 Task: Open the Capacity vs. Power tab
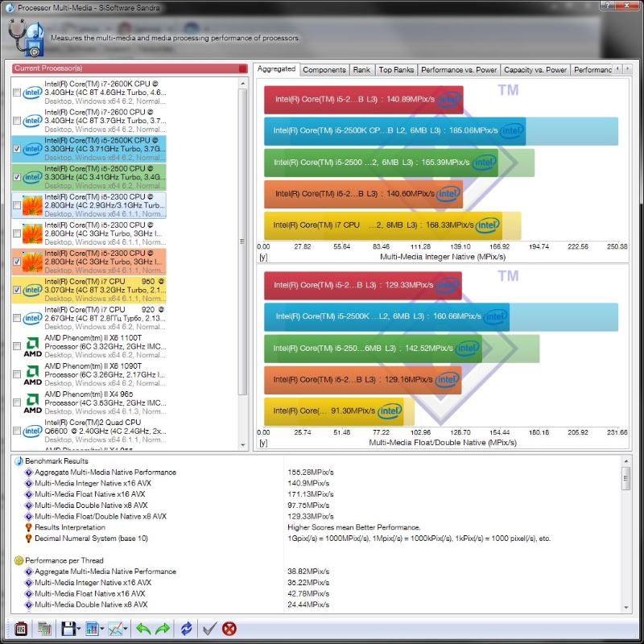535,70
